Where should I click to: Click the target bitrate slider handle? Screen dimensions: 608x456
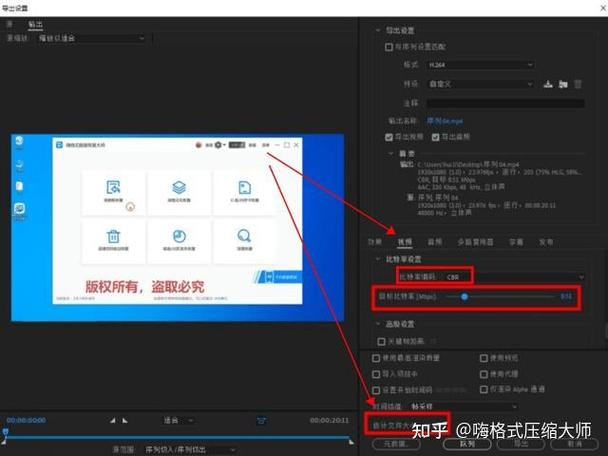point(464,297)
